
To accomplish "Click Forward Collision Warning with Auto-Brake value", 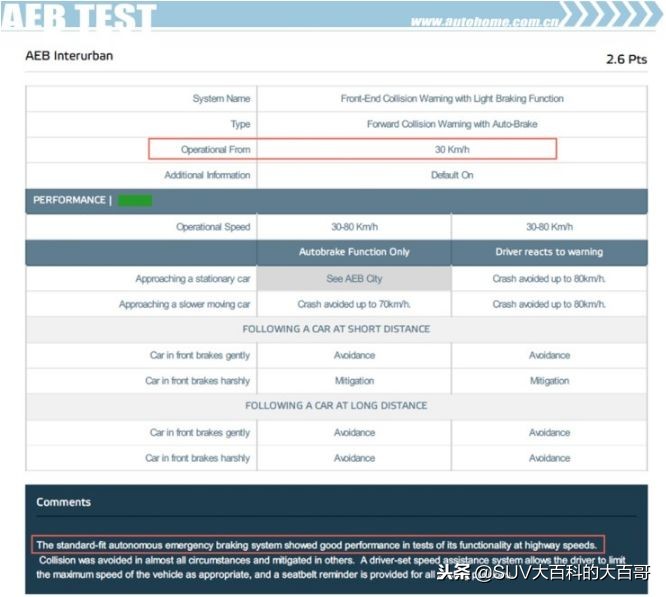I will 452,124.
